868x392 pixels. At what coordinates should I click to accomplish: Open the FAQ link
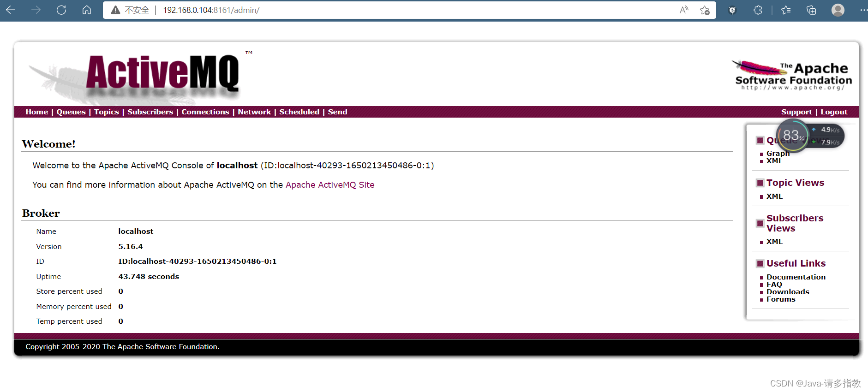click(x=774, y=285)
